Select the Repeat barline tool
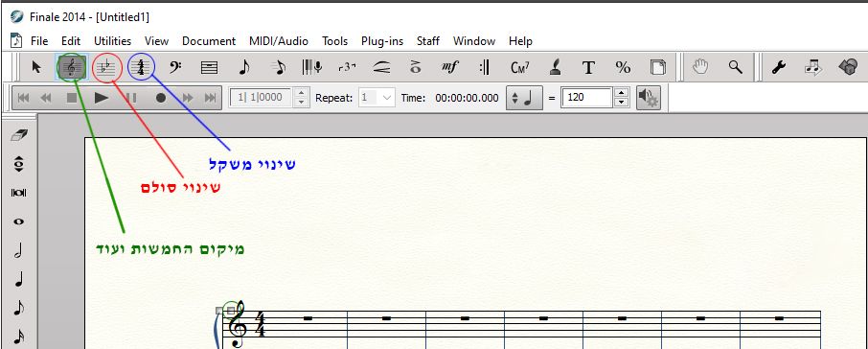 pos(485,67)
